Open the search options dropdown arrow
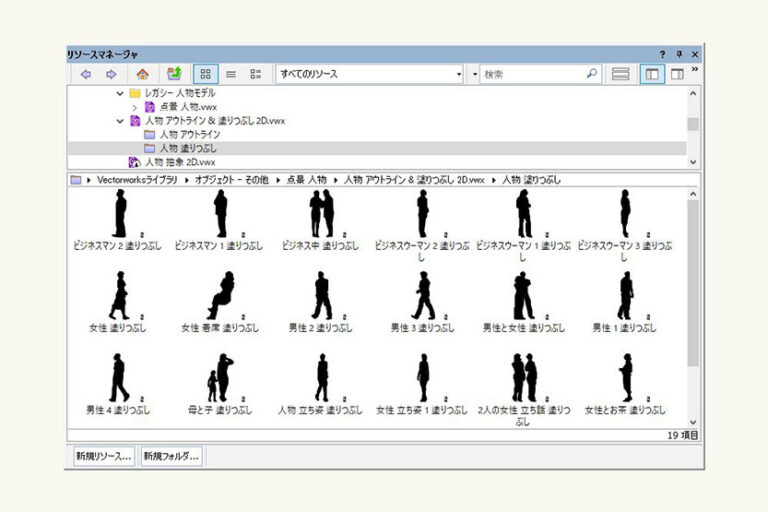The height and width of the screenshot is (512, 768). point(475,74)
